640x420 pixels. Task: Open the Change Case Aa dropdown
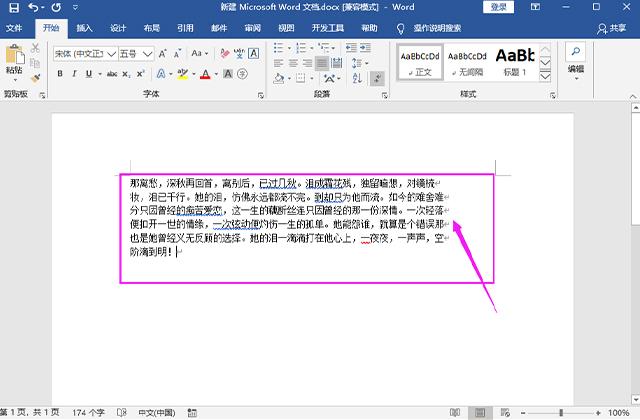pyautogui.click(x=200, y=53)
